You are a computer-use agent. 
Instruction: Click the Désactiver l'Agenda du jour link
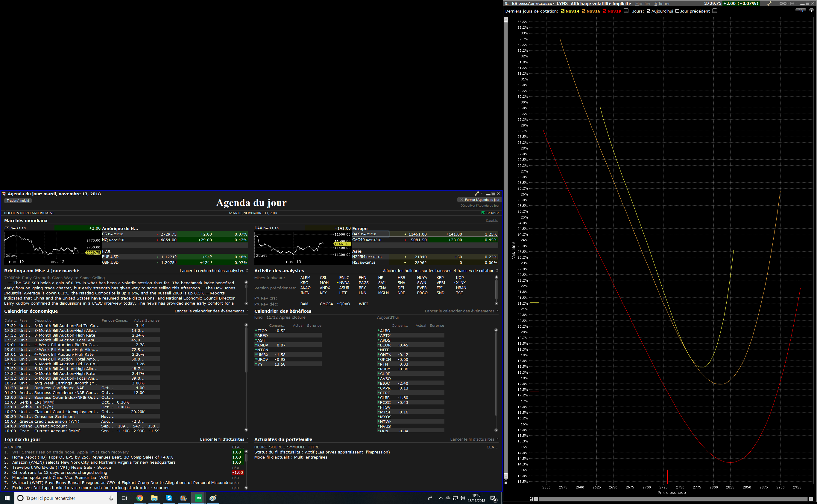(x=480, y=206)
